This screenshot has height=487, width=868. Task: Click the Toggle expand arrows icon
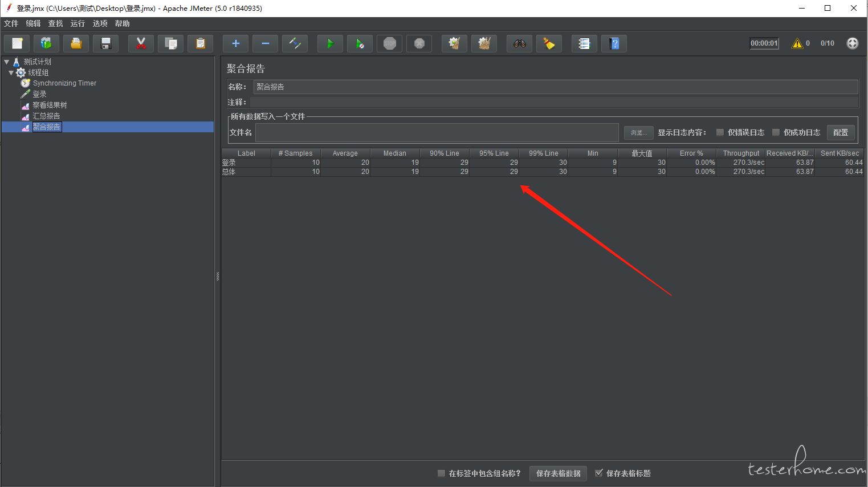click(x=295, y=43)
